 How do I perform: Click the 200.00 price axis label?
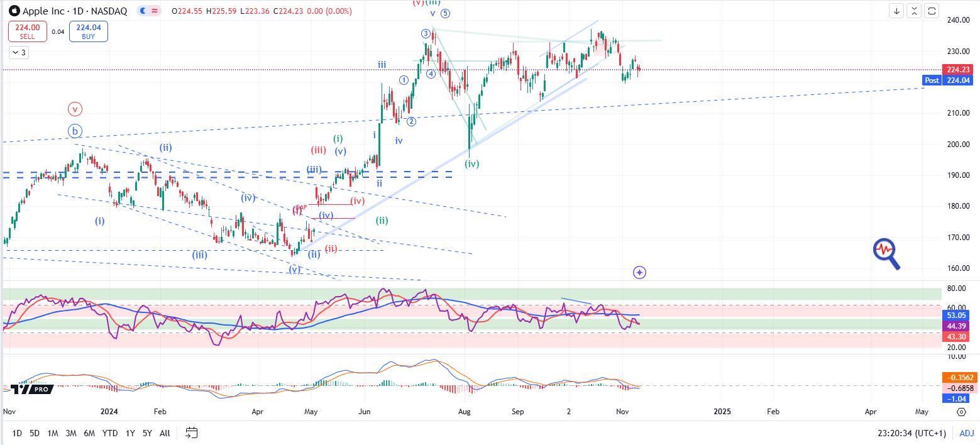point(959,145)
